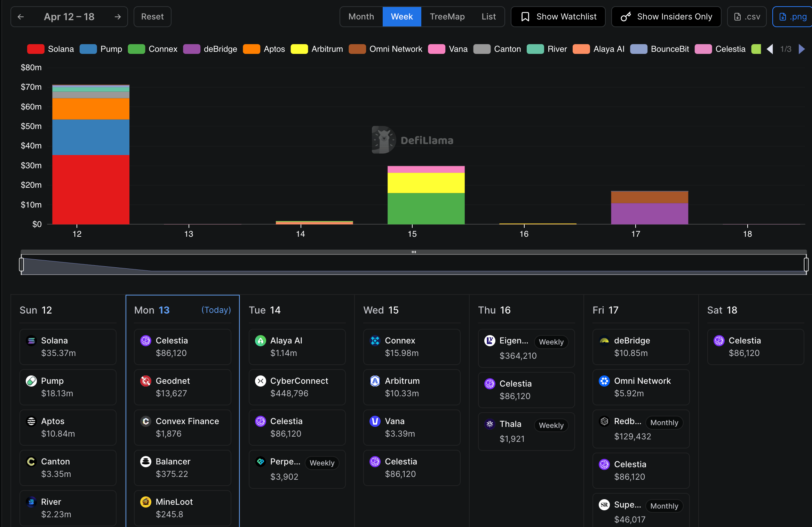This screenshot has width=812, height=527.
Task: Click the Omni Network blue icon
Action: 604,381
